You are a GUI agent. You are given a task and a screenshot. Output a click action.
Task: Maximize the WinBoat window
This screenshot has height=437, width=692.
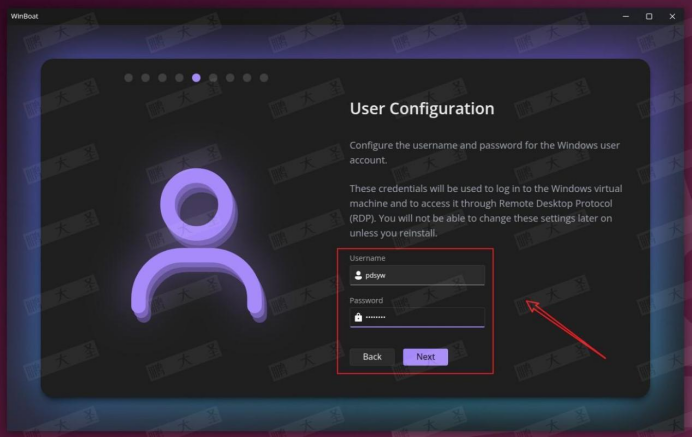coord(649,16)
